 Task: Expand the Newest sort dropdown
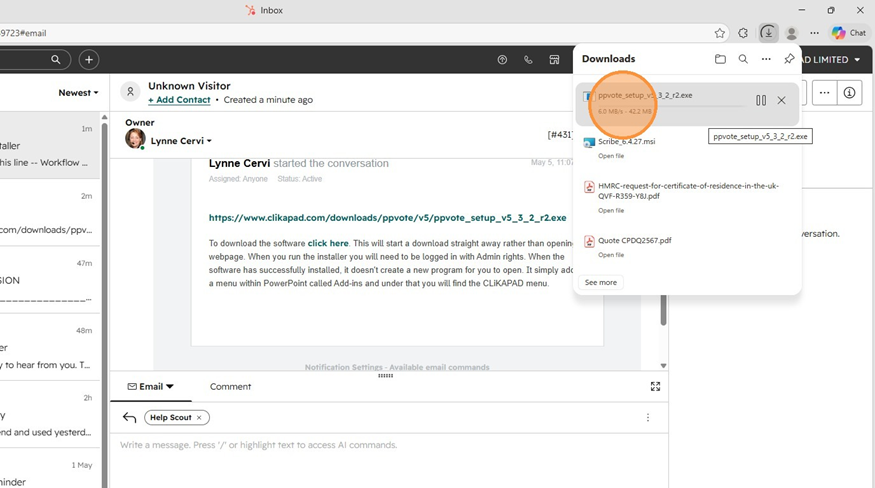point(79,93)
